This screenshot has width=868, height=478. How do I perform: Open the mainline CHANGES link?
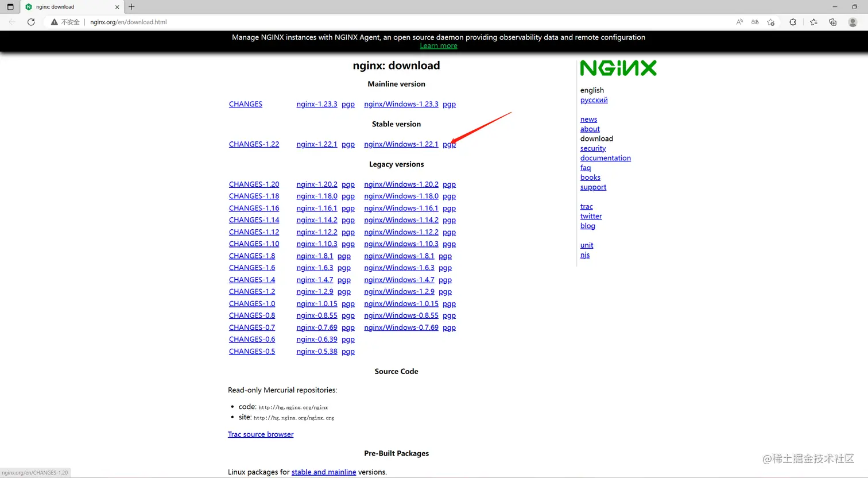pyautogui.click(x=246, y=104)
